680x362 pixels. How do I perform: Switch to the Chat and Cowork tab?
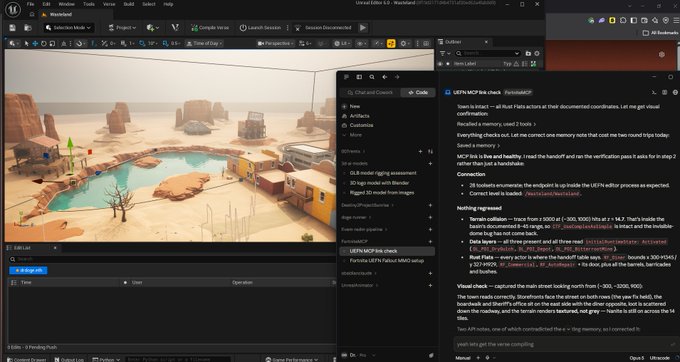[369, 92]
